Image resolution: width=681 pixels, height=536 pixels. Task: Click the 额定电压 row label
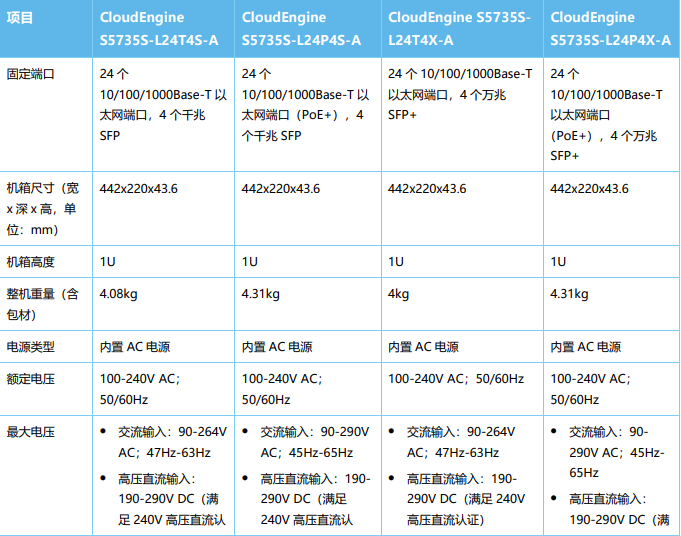tap(31, 379)
